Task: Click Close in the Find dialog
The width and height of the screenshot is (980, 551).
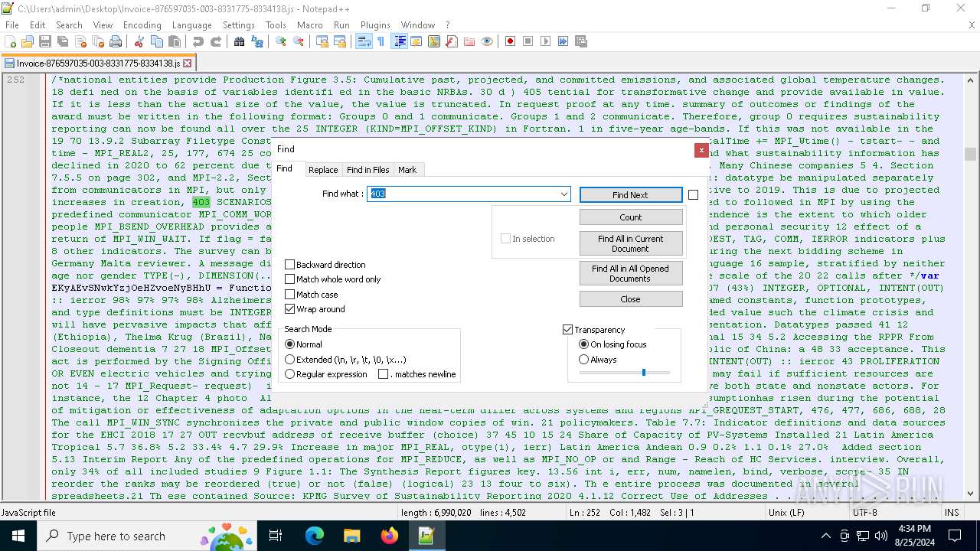Action: tap(630, 299)
